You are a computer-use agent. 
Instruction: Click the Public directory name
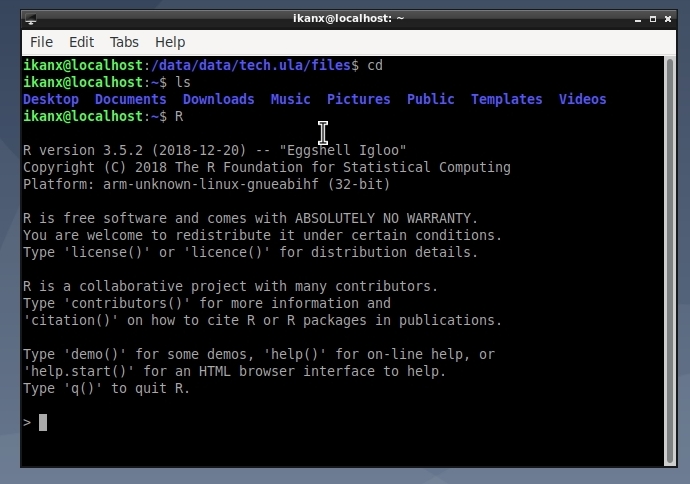click(x=431, y=99)
